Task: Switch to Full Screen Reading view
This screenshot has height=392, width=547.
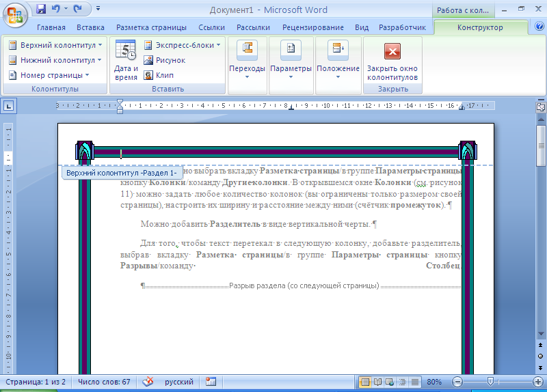Action: coord(377,382)
